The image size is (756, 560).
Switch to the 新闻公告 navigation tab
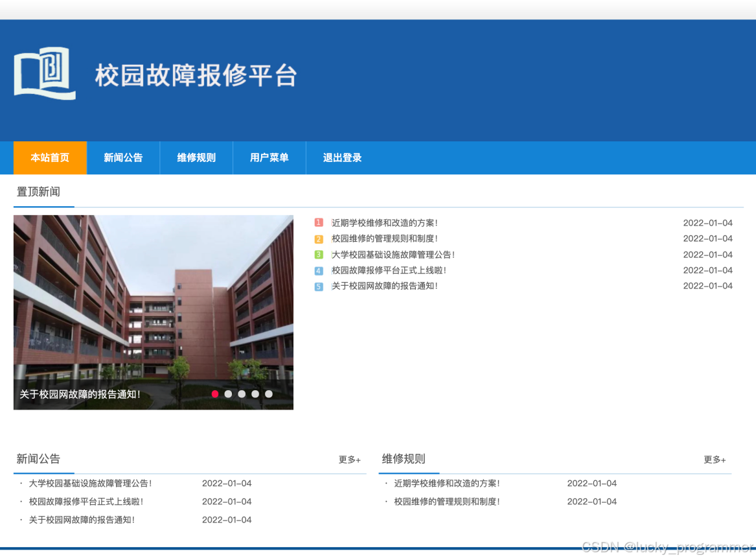click(x=123, y=157)
